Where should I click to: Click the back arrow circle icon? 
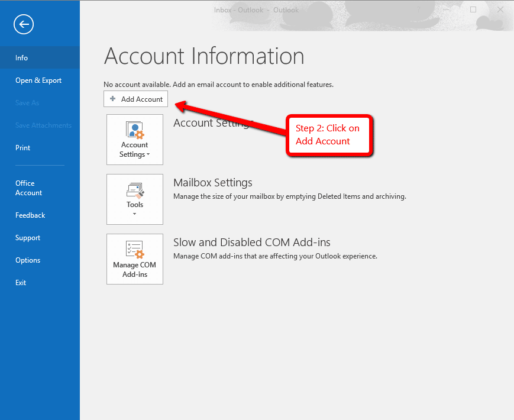point(24,24)
